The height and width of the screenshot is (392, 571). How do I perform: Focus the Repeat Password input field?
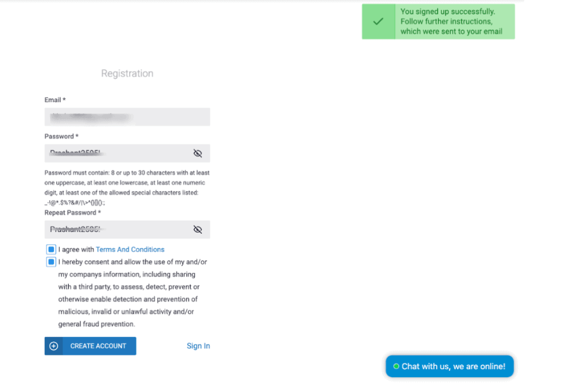click(127, 229)
